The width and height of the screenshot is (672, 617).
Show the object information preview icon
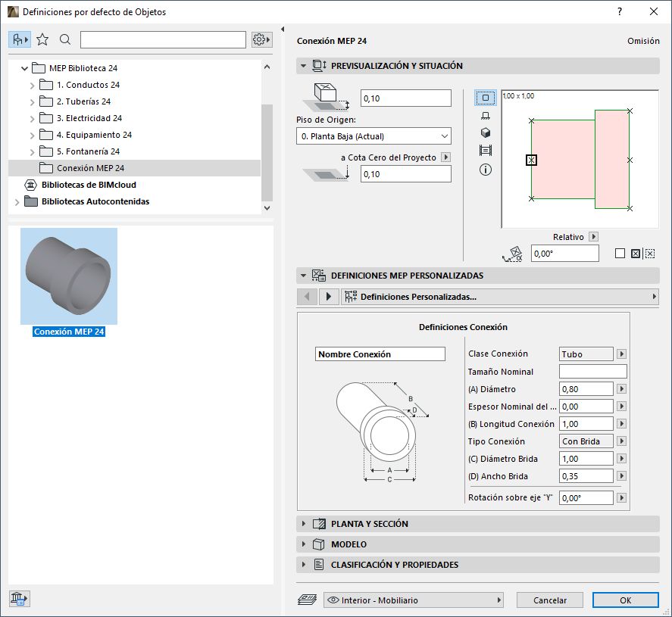[x=486, y=170]
